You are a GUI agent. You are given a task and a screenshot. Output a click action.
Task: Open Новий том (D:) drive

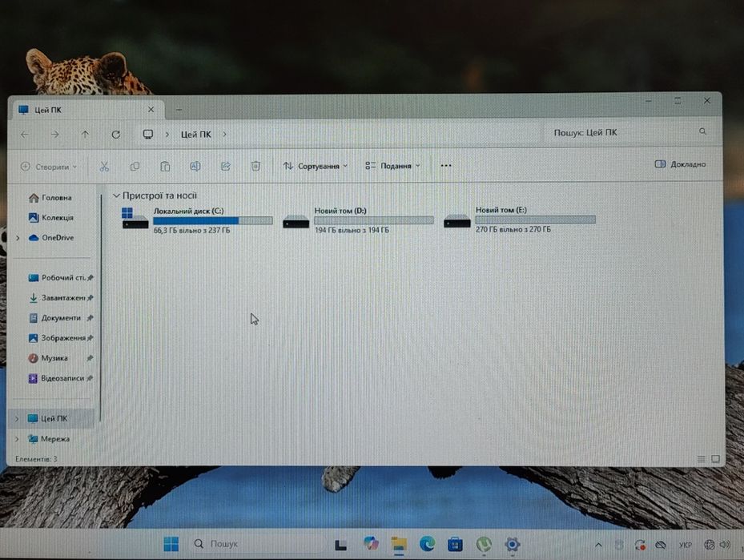(358, 220)
